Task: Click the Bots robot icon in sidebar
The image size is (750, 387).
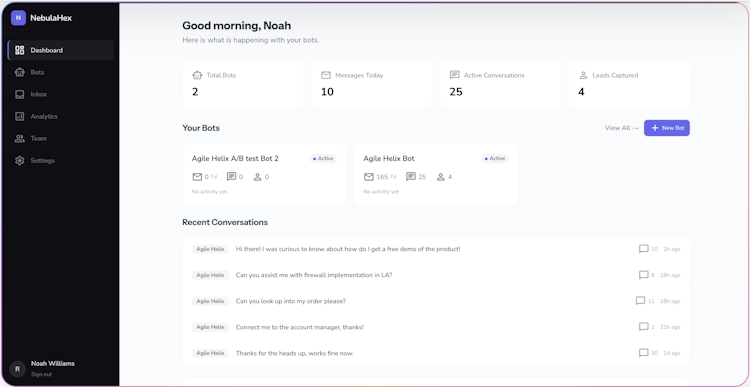Action: click(x=20, y=72)
